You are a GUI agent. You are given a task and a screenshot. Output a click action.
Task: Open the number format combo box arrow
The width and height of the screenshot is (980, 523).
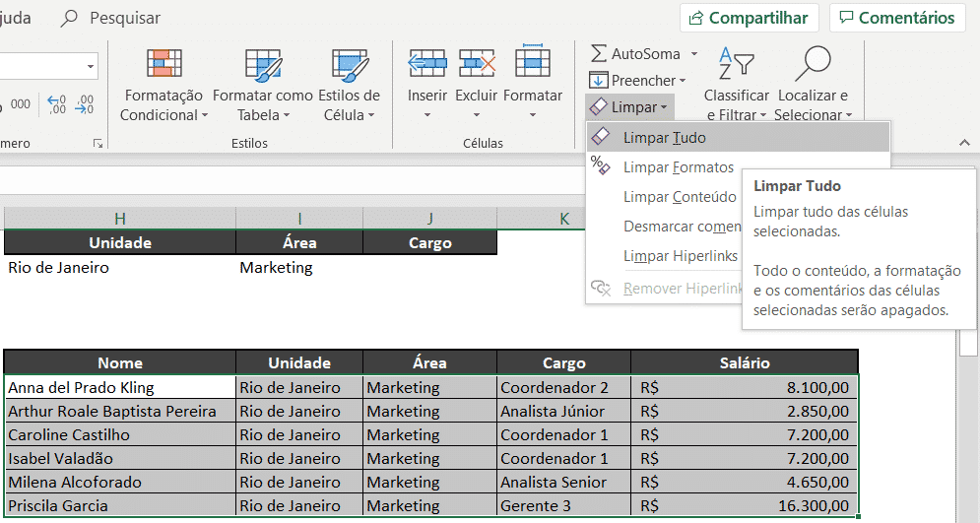click(91, 66)
